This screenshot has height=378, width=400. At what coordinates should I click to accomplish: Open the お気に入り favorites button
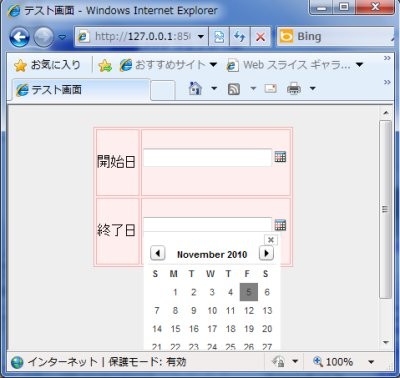[x=47, y=65]
